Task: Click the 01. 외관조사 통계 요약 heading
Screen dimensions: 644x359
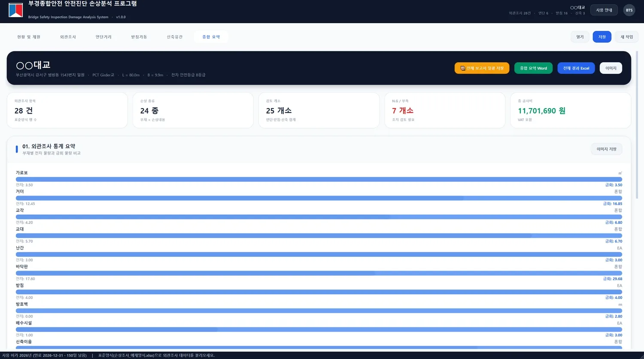Action: point(49,146)
